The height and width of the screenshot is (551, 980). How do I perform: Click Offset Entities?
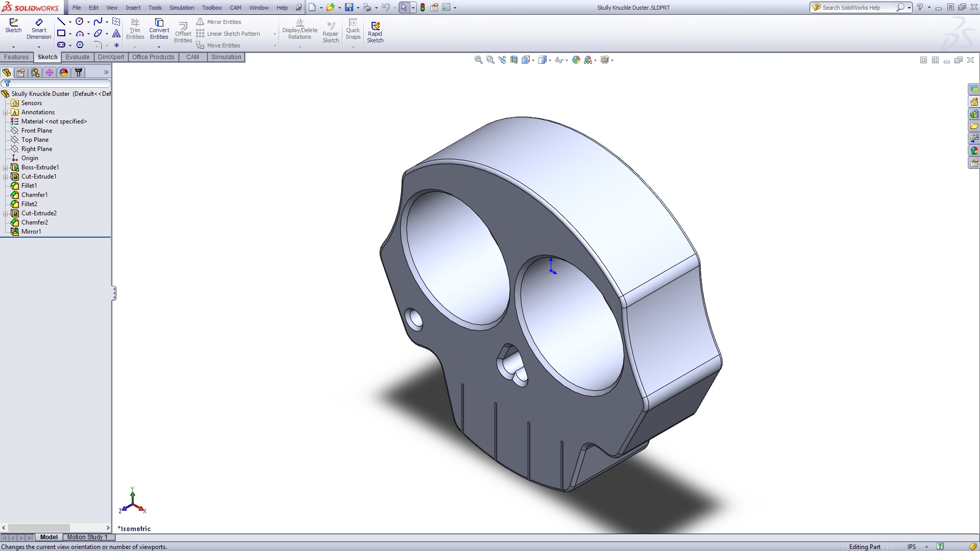183,32
